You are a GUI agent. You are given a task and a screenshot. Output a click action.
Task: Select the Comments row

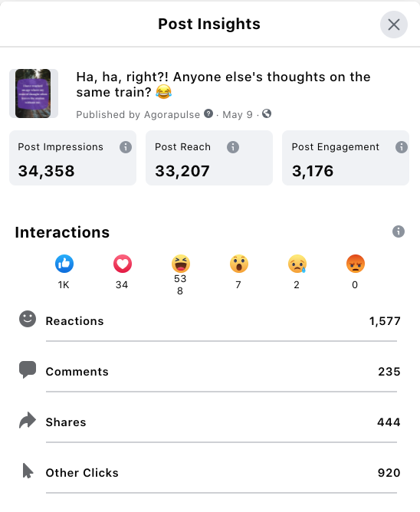pyautogui.click(x=210, y=371)
